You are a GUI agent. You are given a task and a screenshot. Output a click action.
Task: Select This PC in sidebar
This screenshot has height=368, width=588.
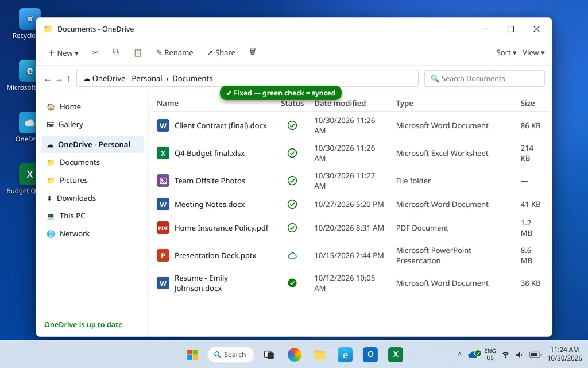[92, 216]
